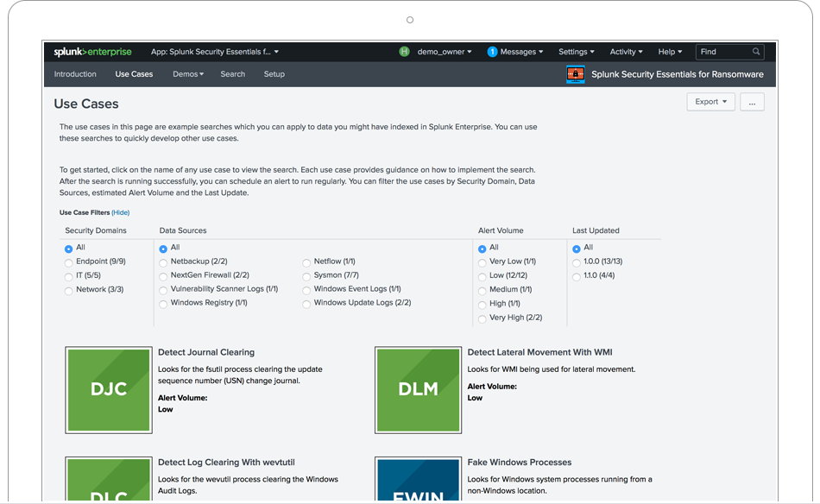Open Fake Windows Processes use case

click(x=520, y=463)
